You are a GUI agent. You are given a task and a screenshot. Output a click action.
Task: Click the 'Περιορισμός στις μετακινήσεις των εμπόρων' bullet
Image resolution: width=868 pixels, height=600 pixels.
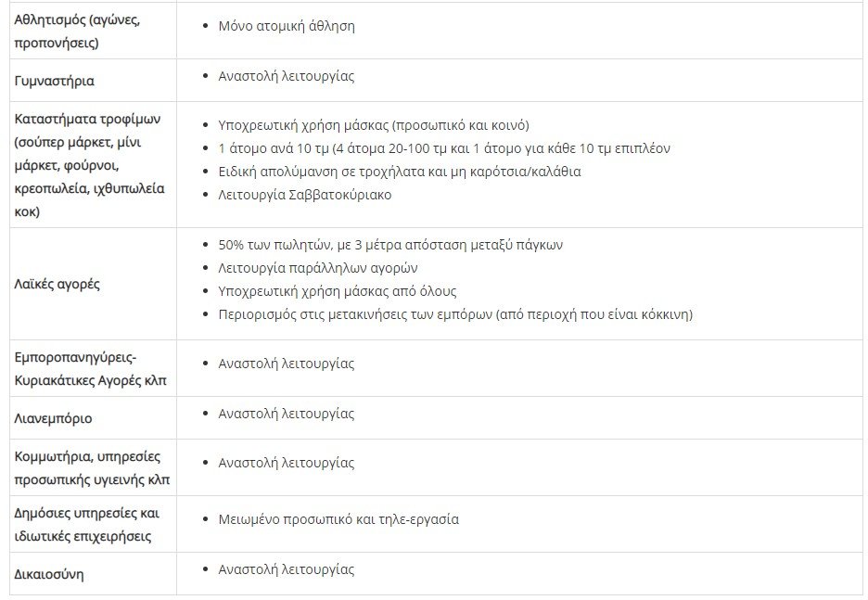455,314
